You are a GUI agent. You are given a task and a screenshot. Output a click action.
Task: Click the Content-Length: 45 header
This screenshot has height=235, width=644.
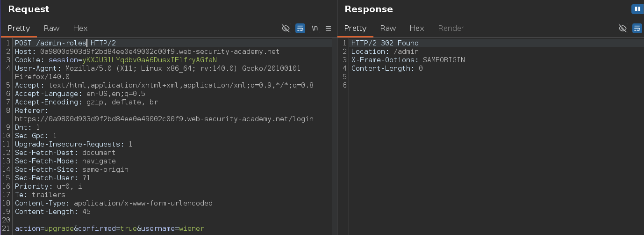coord(52,212)
